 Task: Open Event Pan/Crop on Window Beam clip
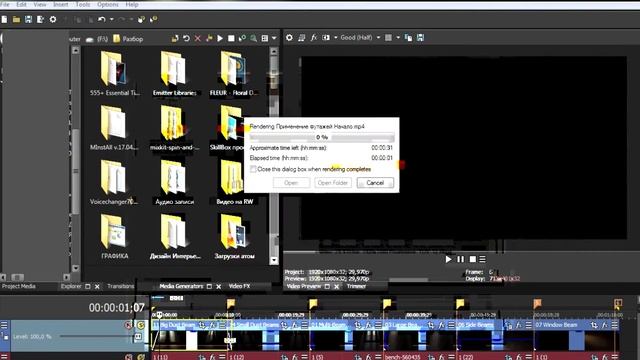(594, 325)
